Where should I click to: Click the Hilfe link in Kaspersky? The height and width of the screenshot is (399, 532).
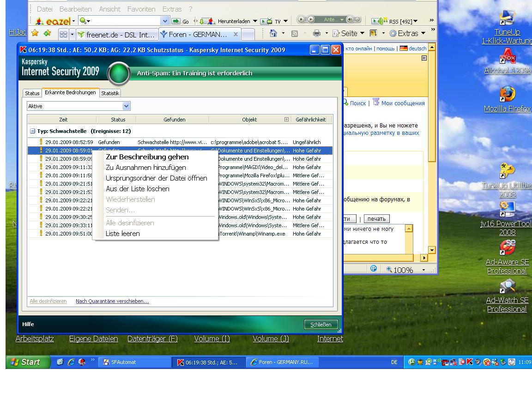pos(28,324)
